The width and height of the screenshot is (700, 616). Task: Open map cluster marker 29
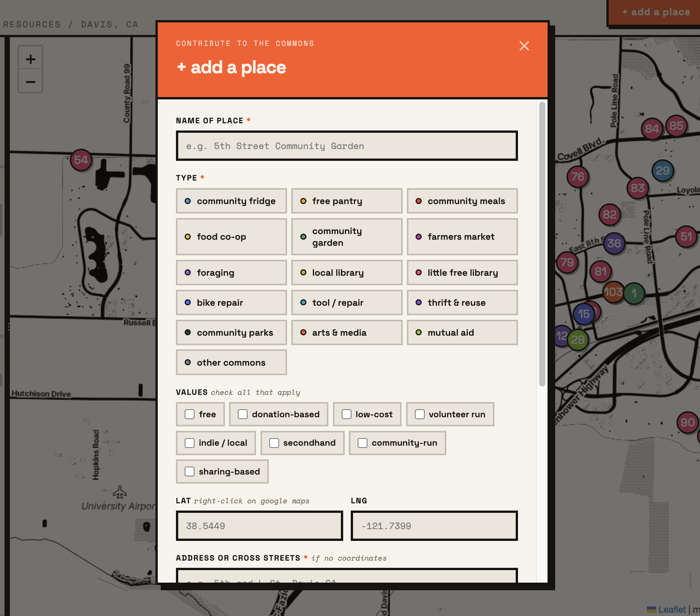tap(662, 170)
